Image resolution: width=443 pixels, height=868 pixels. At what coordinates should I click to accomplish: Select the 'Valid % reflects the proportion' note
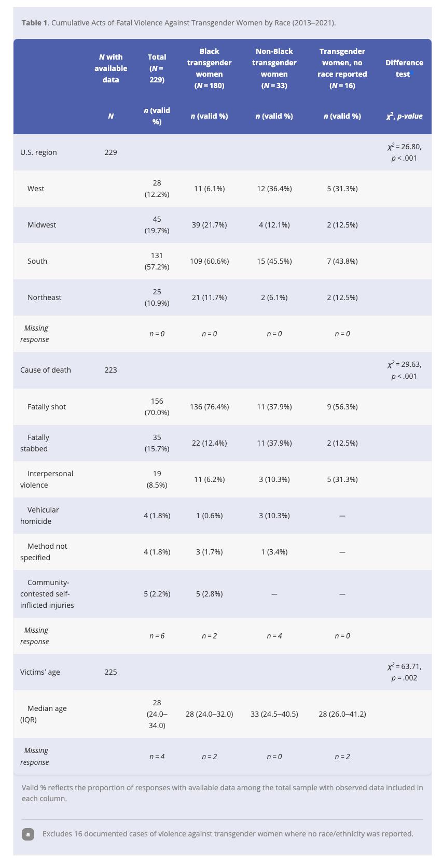tap(223, 793)
